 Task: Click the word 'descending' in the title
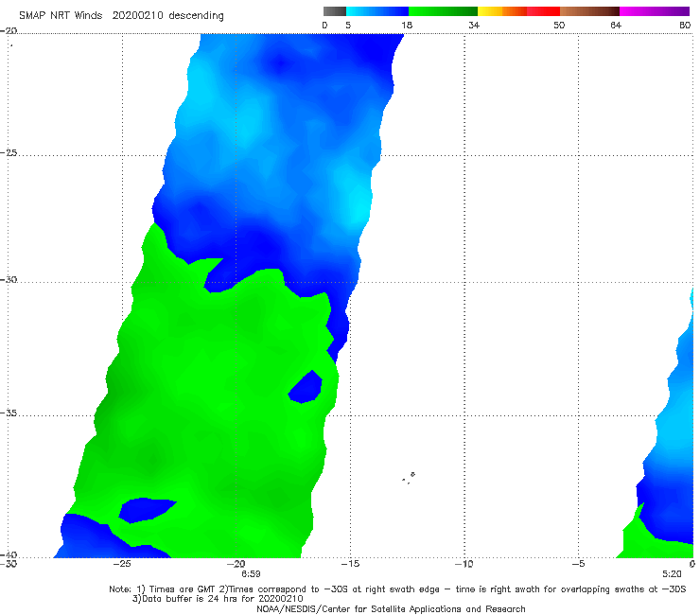click(x=197, y=16)
